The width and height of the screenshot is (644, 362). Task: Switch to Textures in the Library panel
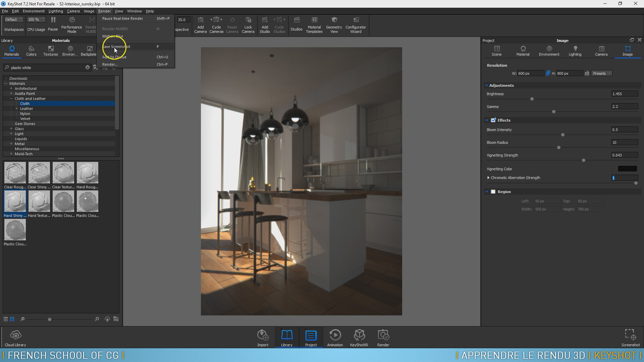pyautogui.click(x=50, y=51)
